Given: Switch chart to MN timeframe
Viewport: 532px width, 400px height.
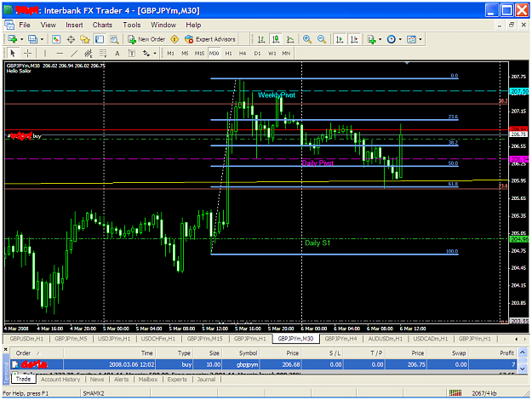Looking at the screenshot, I should [286, 54].
